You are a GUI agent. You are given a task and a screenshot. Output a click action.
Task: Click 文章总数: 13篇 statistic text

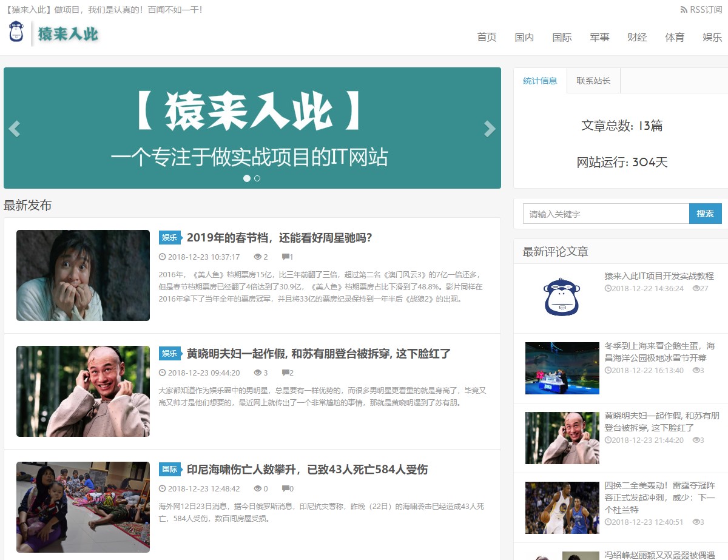622,126
